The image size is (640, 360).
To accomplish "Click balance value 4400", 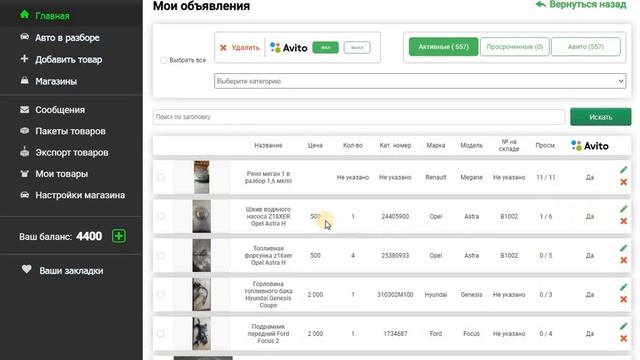I will [89, 236].
